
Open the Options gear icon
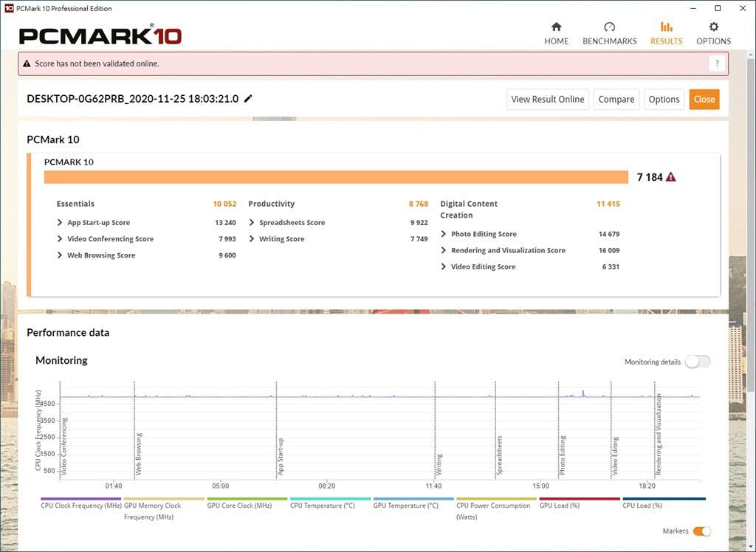pyautogui.click(x=713, y=27)
